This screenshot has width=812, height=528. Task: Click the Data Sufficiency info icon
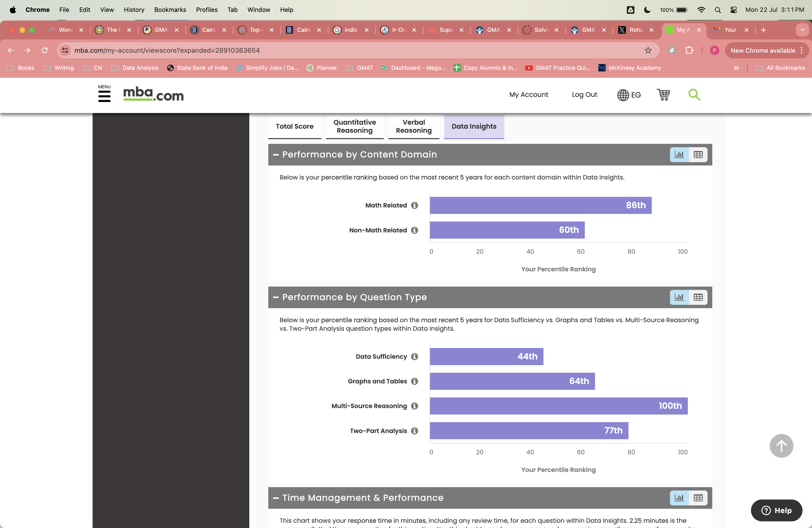415,356
